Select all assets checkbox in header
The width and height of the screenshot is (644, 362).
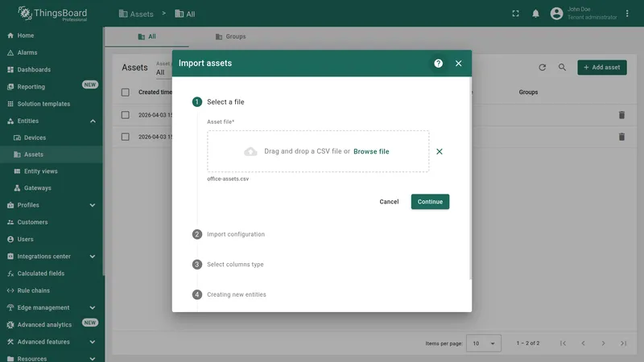coord(126,93)
